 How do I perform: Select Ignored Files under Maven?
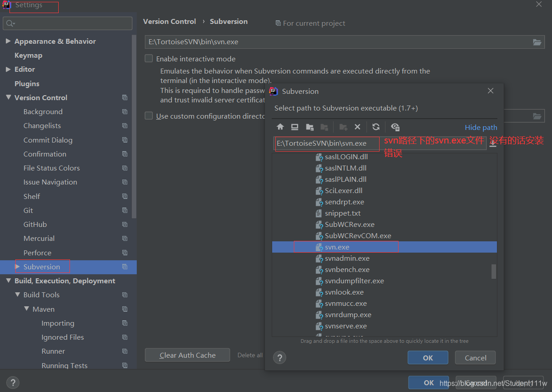[63, 337]
